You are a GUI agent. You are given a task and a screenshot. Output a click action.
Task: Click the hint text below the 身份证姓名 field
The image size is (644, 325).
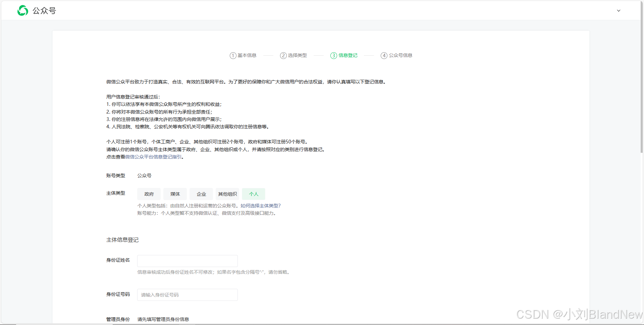tap(214, 272)
